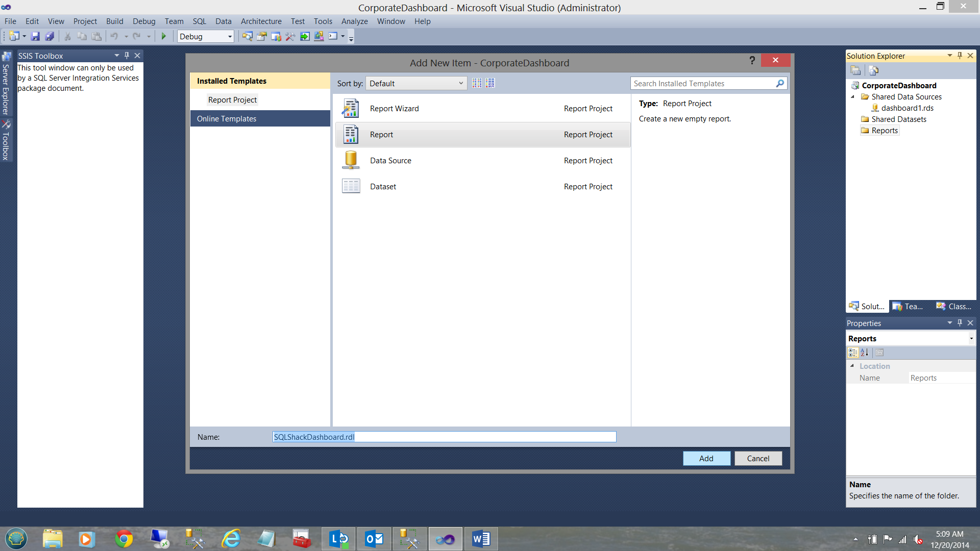This screenshot has width=980, height=551.
Task: Open the Sort by Default dropdown
Action: pyautogui.click(x=416, y=83)
